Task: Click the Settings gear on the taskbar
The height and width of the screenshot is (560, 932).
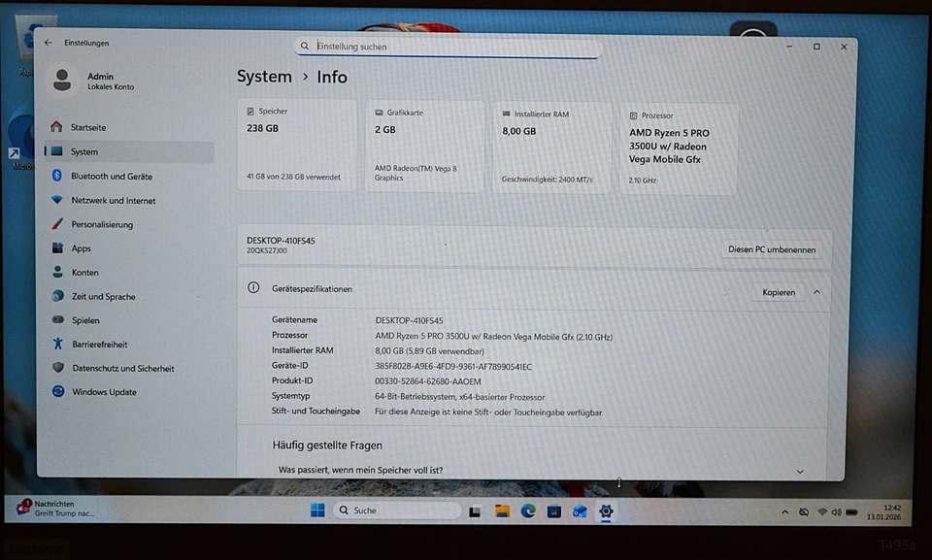Action: tap(606, 511)
